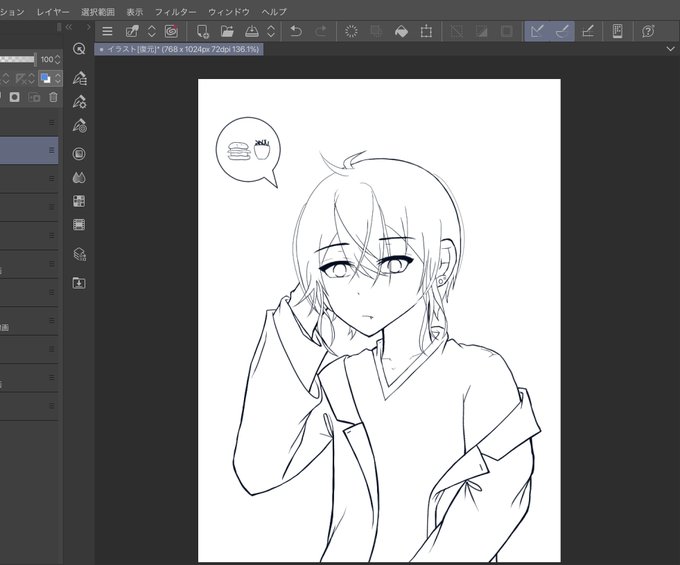The height and width of the screenshot is (565, 680).
Task: Click the Clear (dashed circle) icon
Action: point(351,31)
